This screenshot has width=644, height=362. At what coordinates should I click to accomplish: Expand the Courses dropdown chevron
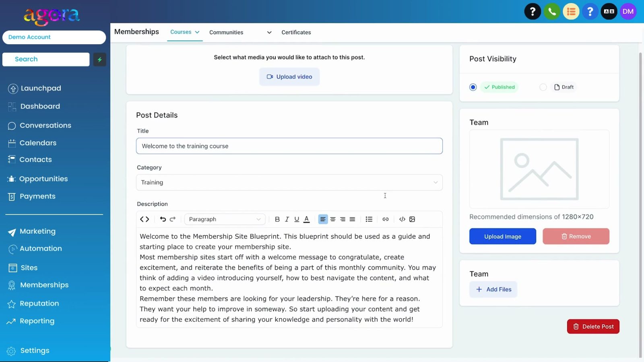[197, 32]
